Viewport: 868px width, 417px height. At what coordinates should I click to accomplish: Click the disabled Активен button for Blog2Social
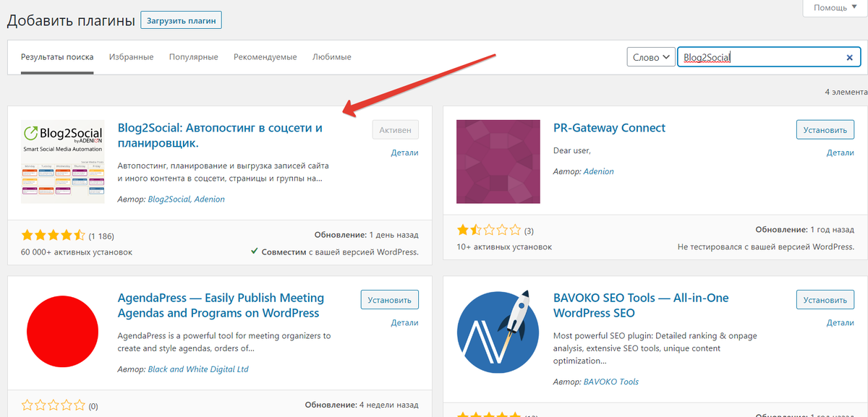pos(396,130)
